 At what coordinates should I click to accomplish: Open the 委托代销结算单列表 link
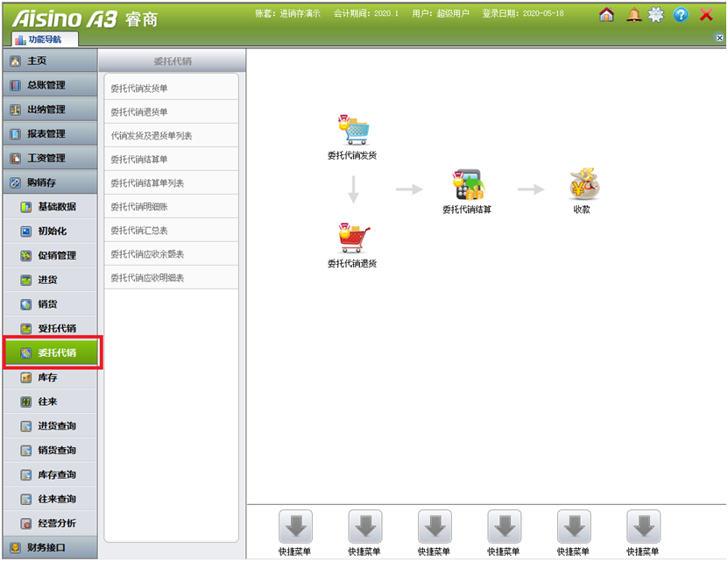pos(147,183)
